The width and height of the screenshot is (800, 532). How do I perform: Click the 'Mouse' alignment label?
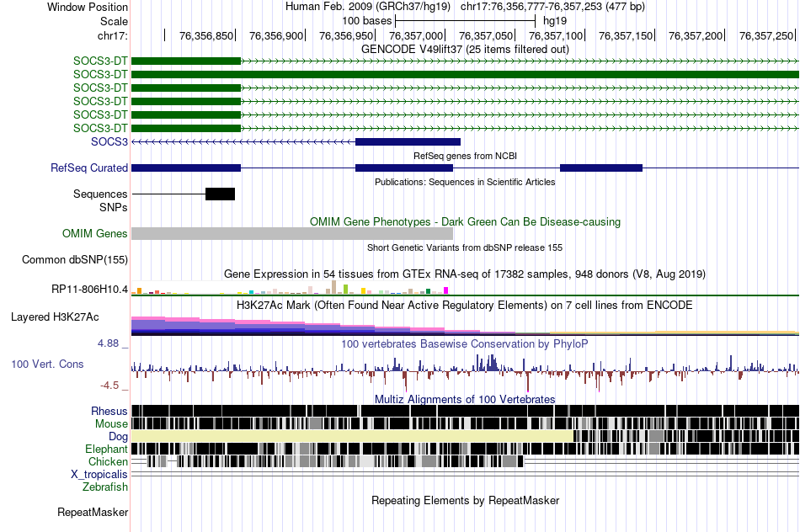pyautogui.click(x=111, y=424)
